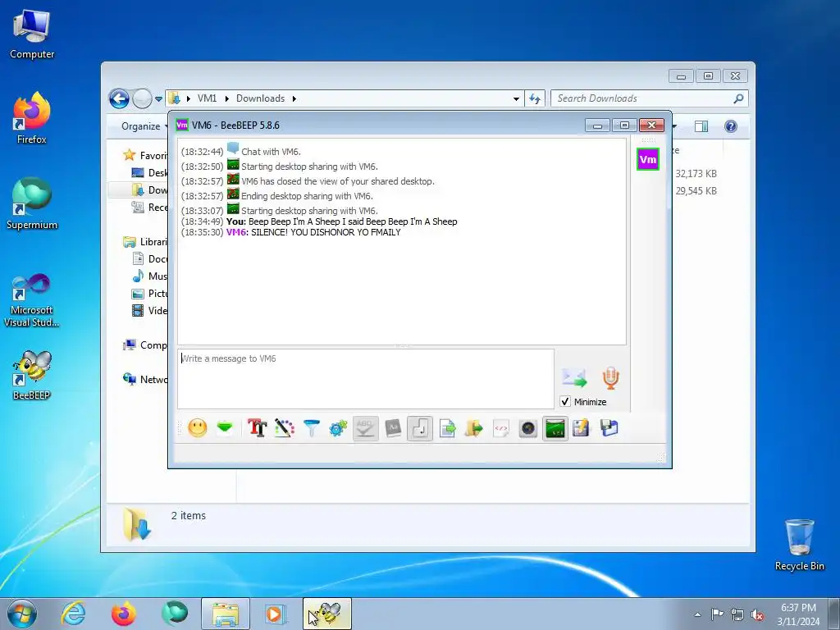Open chat settings gears icon
Image resolution: width=840 pixels, height=630 pixels.
pos(339,428)
